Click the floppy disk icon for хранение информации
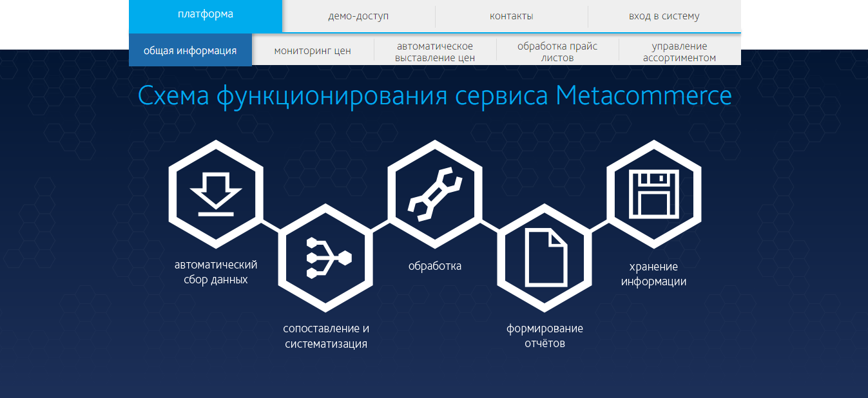Image resolution: width=868 pixels, height=398 pixels. (654, 193)
